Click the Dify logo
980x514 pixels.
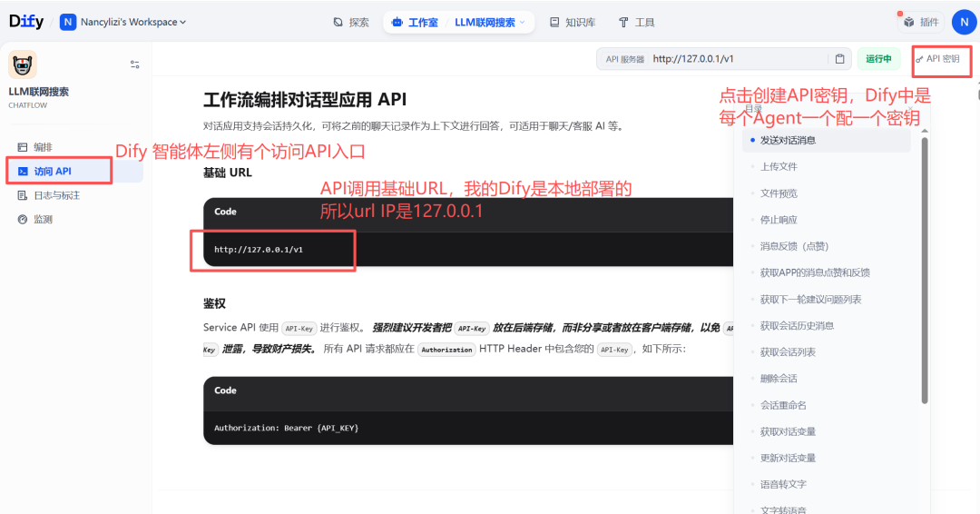(26, 22)
